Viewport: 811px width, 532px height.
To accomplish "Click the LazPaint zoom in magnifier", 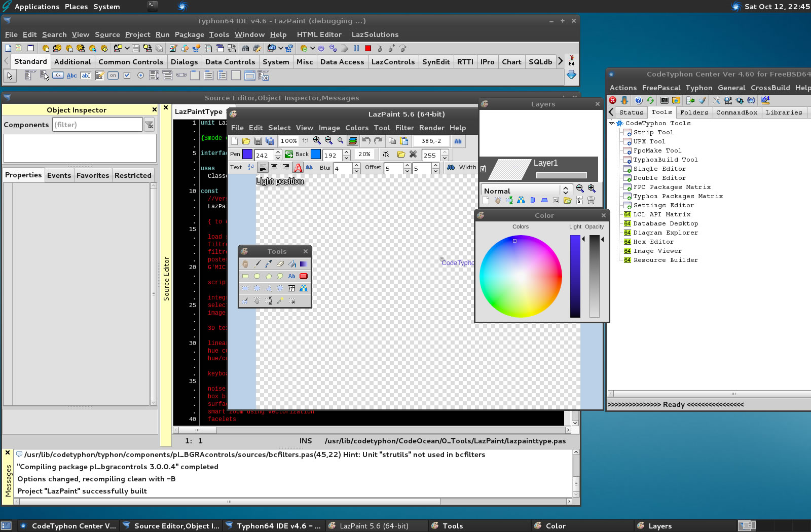I will click(317, 141).
